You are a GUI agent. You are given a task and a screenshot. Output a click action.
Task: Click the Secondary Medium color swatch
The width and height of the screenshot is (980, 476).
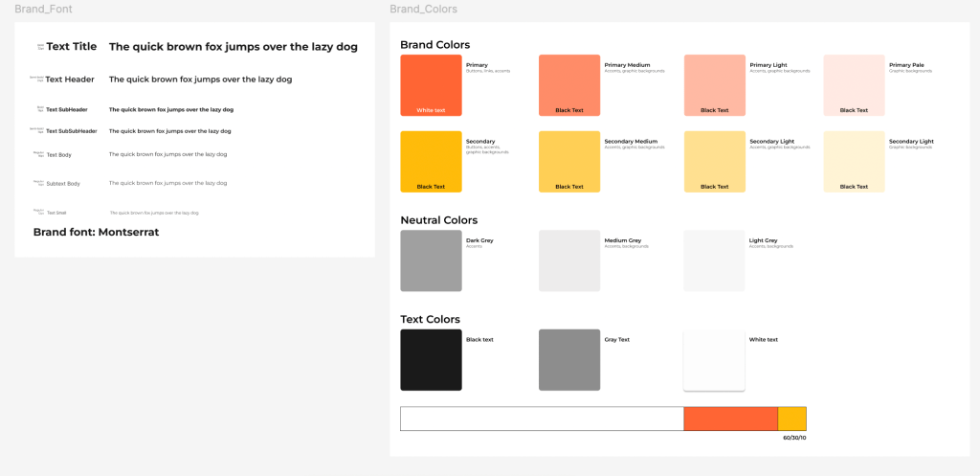click(569, 161)
